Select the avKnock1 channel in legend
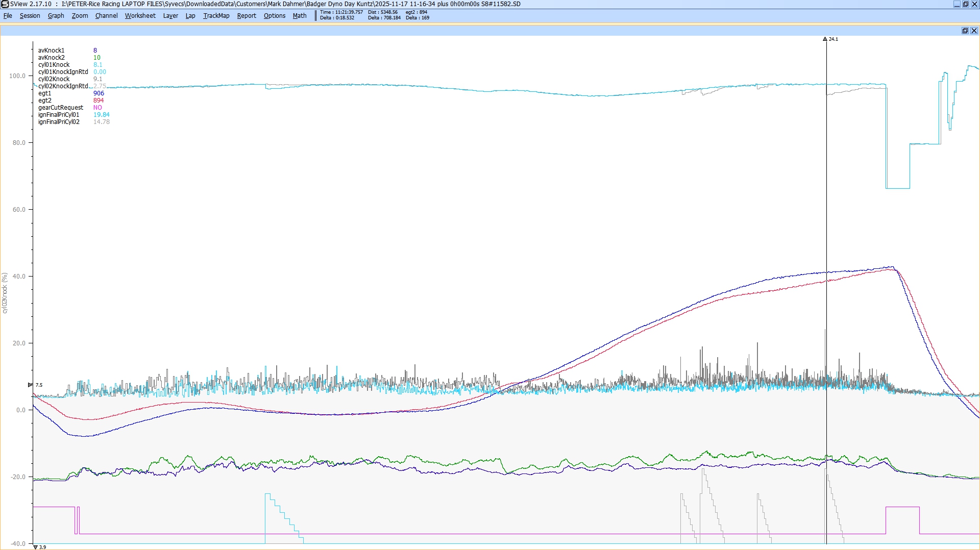Viewport: 980px width, 550px height. point(51,51)
